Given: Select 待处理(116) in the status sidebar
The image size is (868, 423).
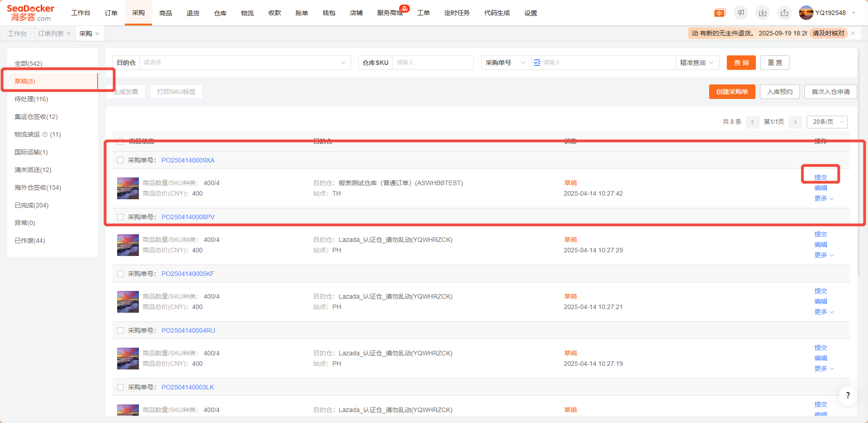Looking at the screenshot, I should (31, 99).
